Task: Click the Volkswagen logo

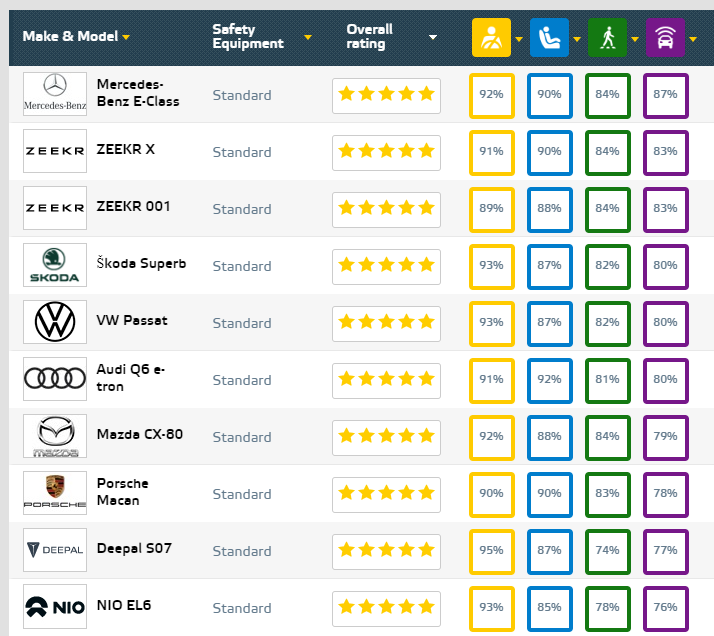Action: pos(55,322)
